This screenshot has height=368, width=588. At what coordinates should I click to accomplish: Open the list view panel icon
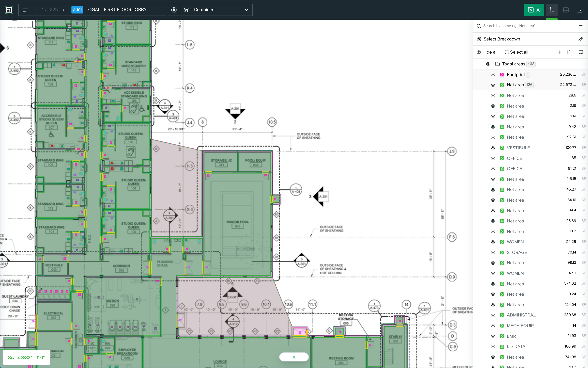pos(552,10)
